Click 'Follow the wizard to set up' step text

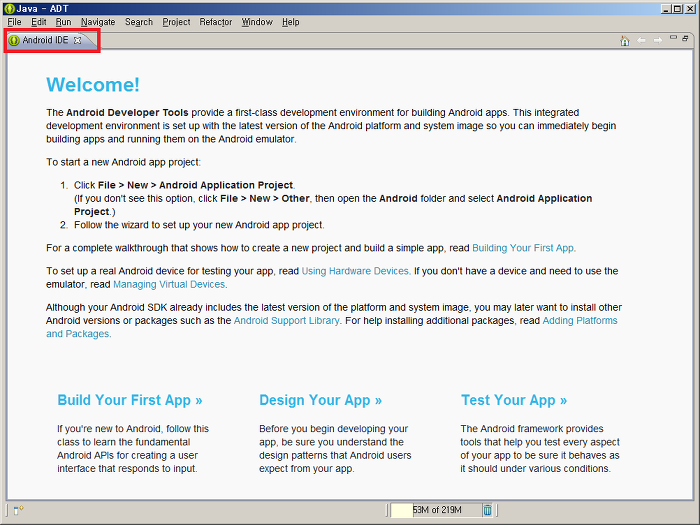[199, 225]
